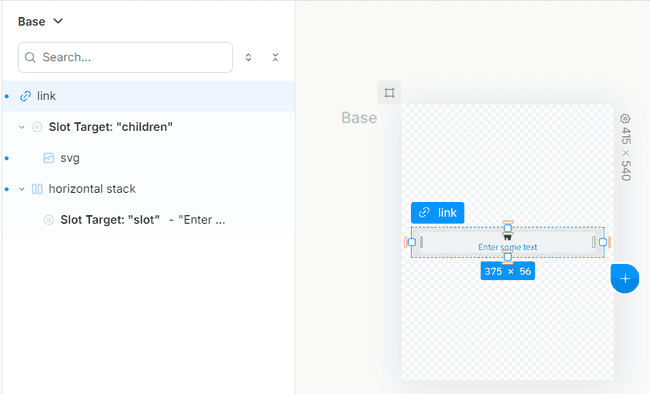The width and height of the screenshot is (650, 394).
Task: Open the Base variant dropdown
Action: point(40,21)
